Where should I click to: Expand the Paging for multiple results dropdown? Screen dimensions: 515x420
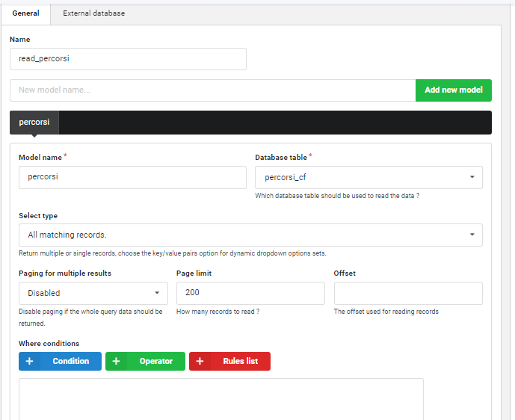93,293
